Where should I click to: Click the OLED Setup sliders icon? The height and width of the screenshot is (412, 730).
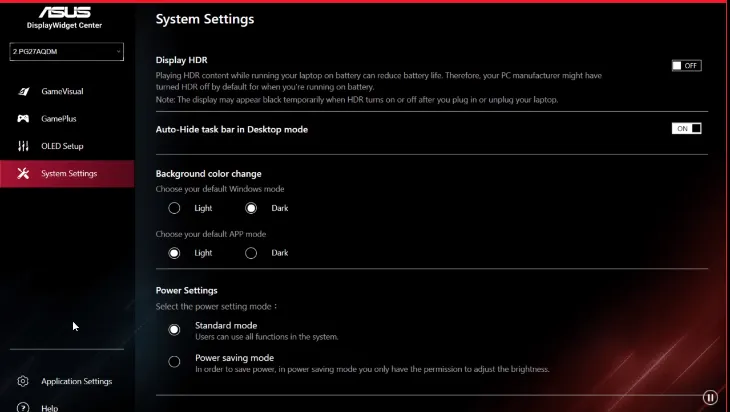23,146
